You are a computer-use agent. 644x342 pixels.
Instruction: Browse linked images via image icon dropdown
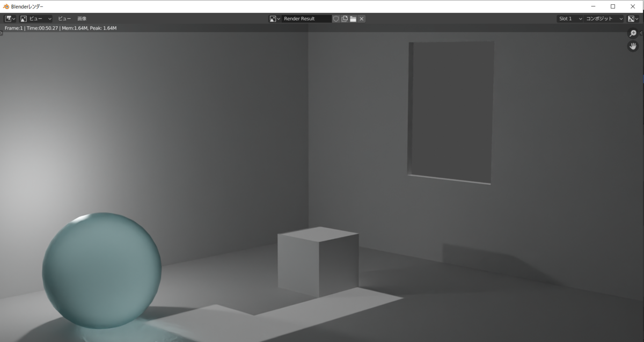tap(275, 18)
